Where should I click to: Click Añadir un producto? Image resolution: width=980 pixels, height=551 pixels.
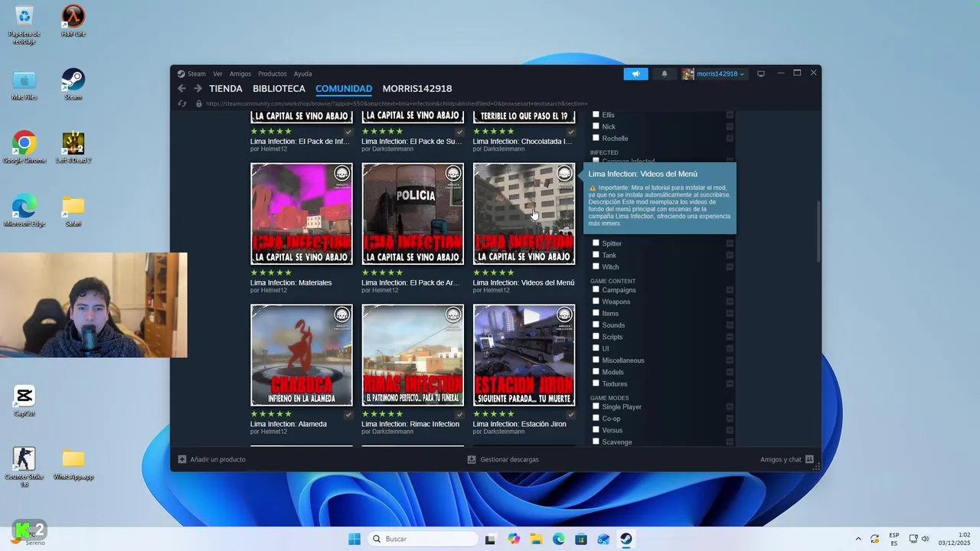217,459
